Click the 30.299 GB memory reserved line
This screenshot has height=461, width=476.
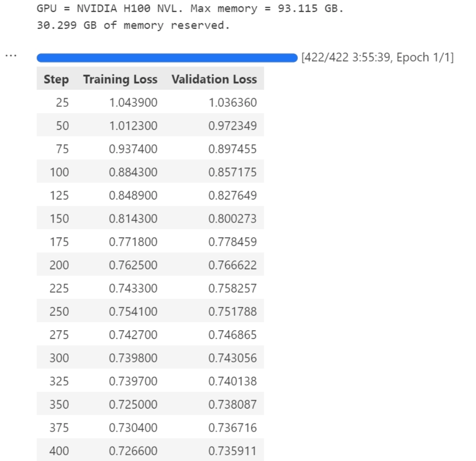tap(133, 25)
